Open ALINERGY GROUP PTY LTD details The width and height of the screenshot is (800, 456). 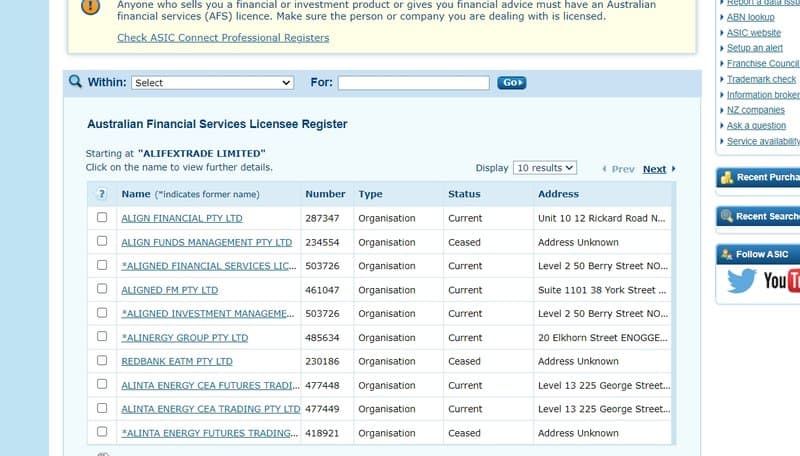click(185, 338)
